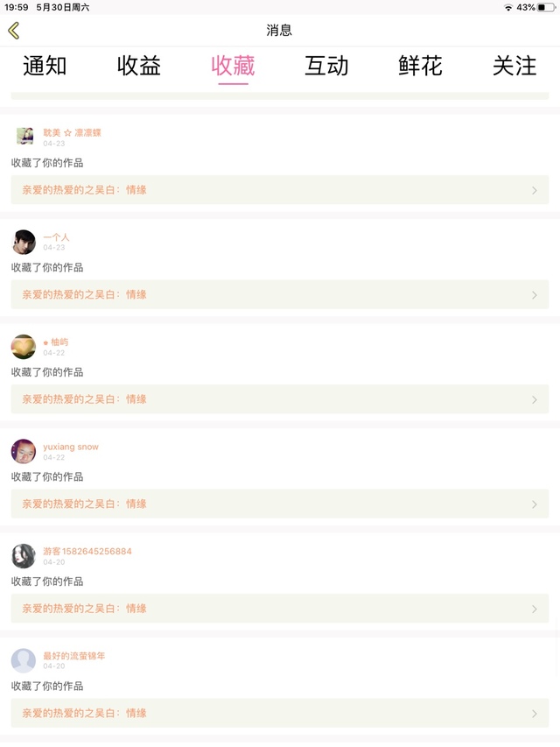
Task: Open avatar of 游客1582645256884
Action: point(24,556)
